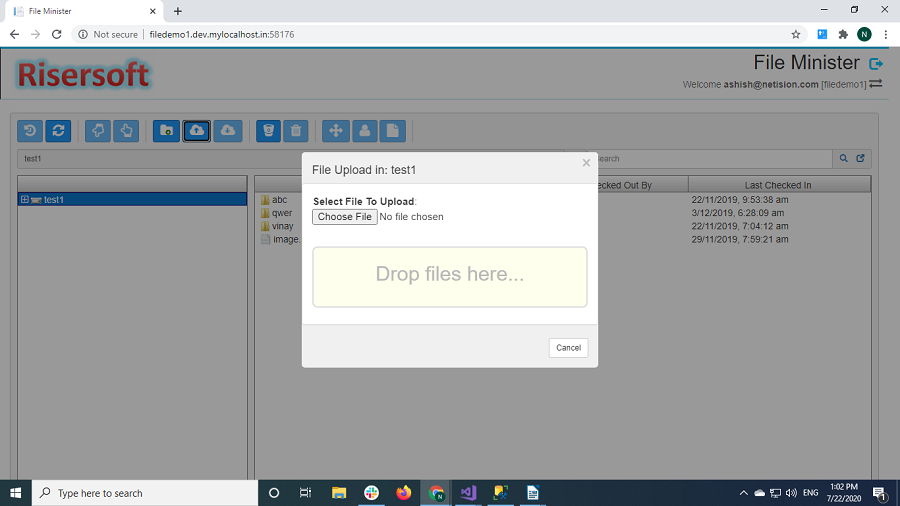Screen dimensions: 900x506
Task: Cancel the File Upload dialog
Action: pyautogui.click(x=568, y=348)
